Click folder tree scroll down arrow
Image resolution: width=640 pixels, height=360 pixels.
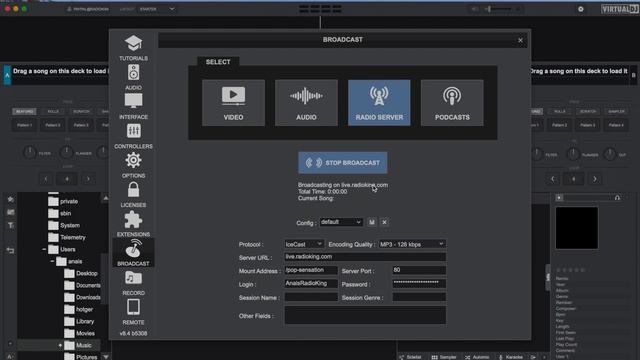click(106, 357)
